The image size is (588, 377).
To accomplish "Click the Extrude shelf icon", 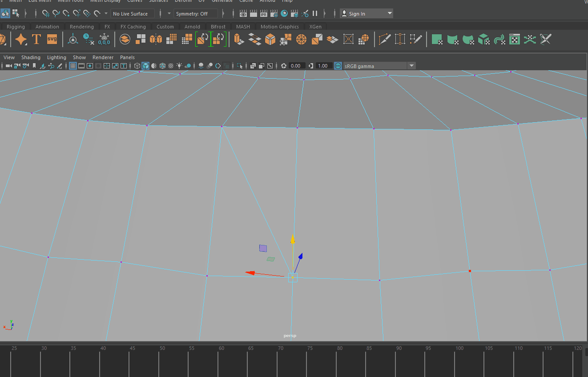I will pyautogui.click(x=239, y=40).
